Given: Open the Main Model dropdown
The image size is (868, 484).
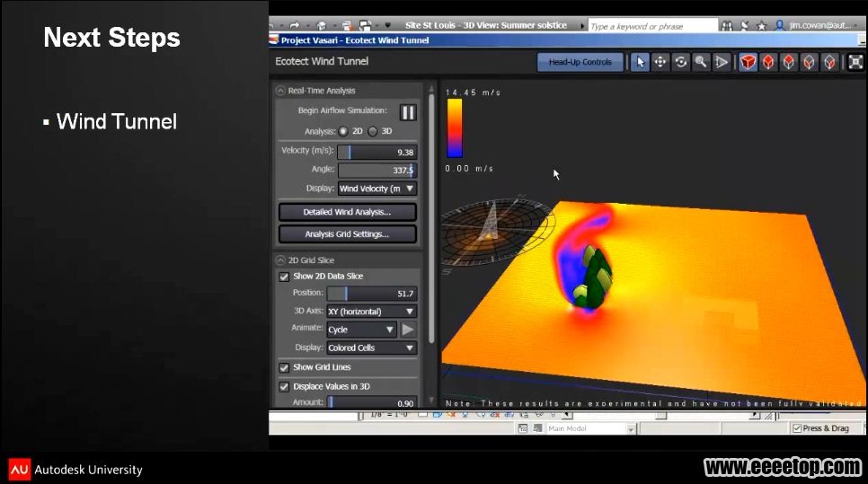Looking at the screenshot, I should (631, 428).
